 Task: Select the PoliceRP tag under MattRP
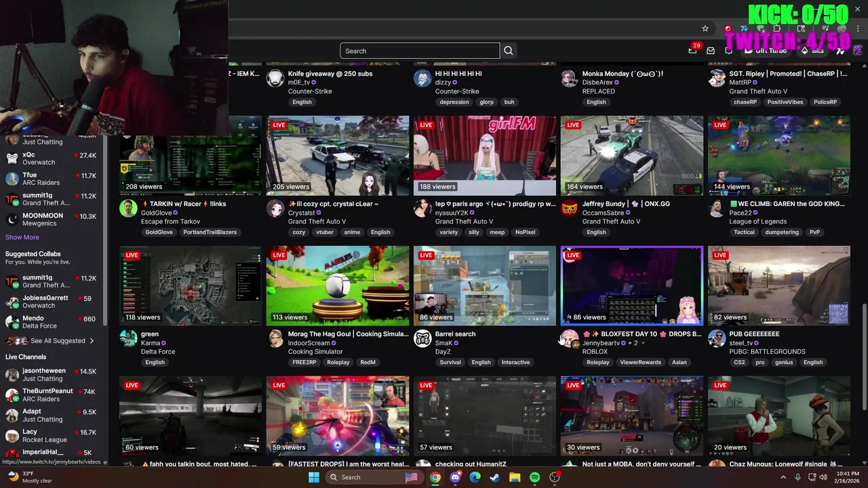tap(825, 102)
